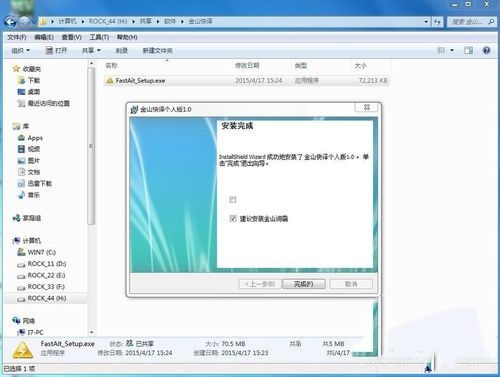Select the FastAit_Setup.exe file row
This screenshot has height=377, width=500.
[247, 80]
